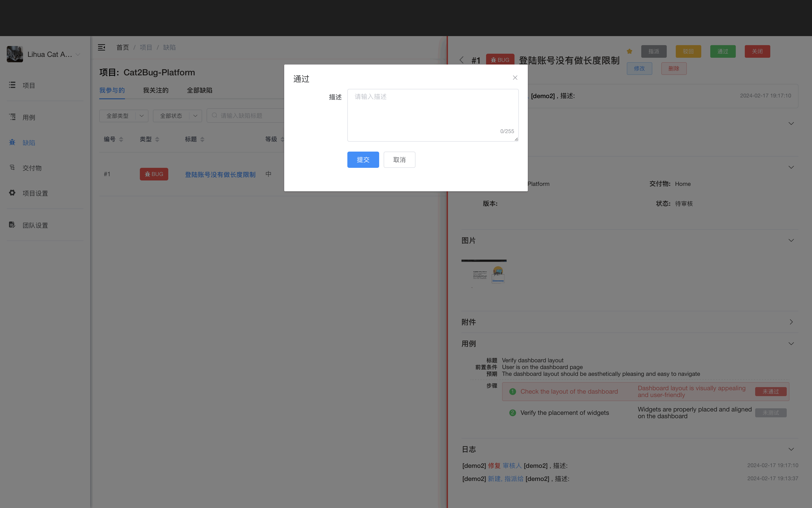Click the 待审核 status value

point(684,204)
